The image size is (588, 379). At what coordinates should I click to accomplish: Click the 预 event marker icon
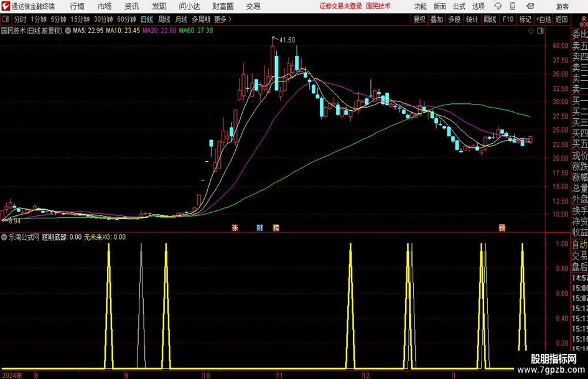[x=502, y=228]
